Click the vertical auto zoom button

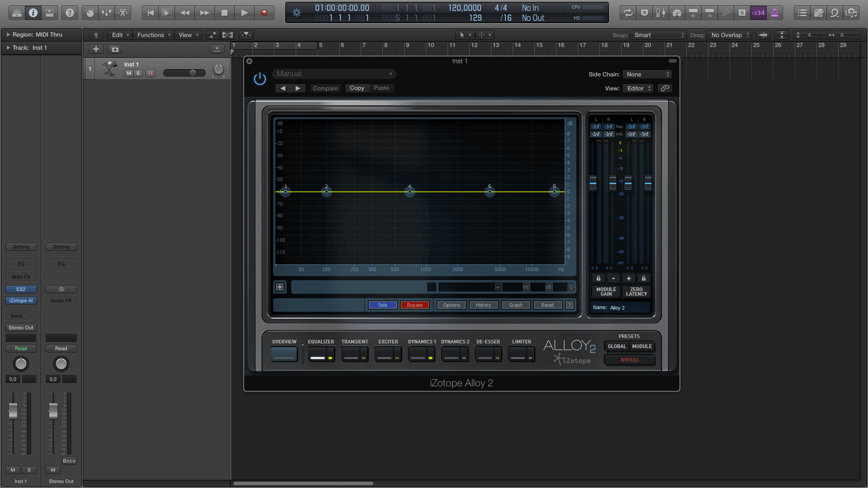tap(782, 35)
